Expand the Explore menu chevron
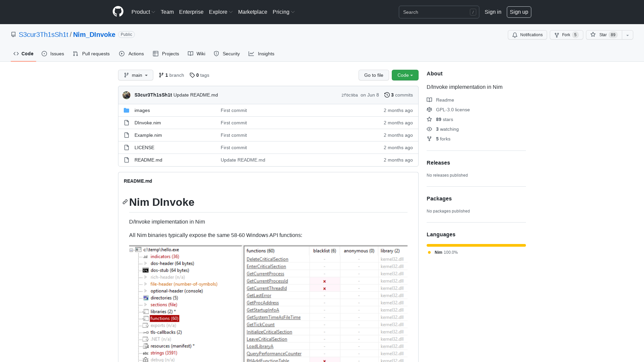The width and height of the screenshot is (644, 362). click(x=231, y=12)
